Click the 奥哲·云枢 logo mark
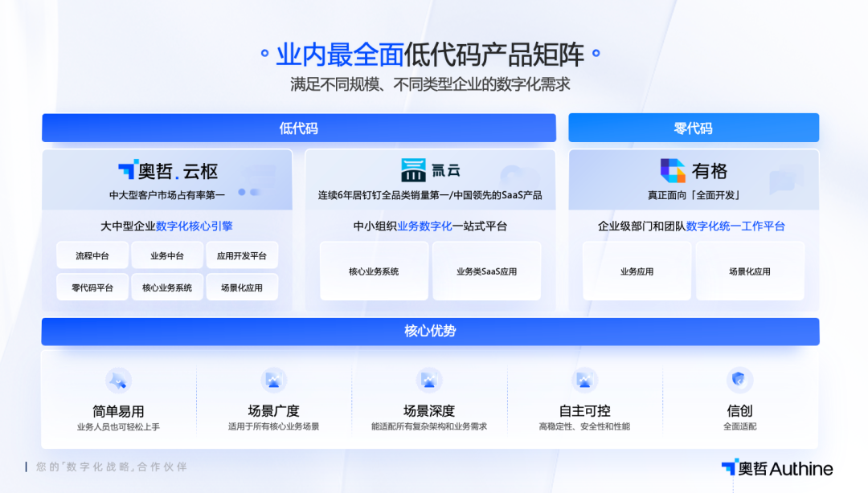 click(x=127, y=169)
